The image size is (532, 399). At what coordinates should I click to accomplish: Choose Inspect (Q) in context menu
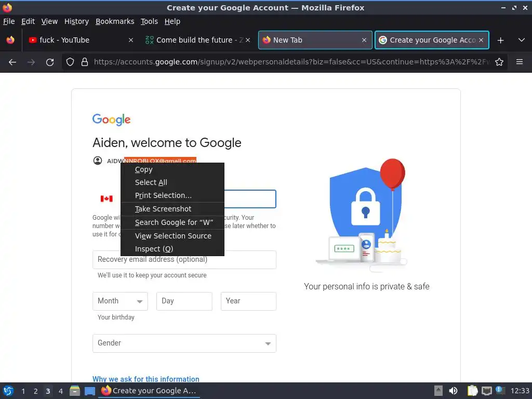[x=172, y=249]
